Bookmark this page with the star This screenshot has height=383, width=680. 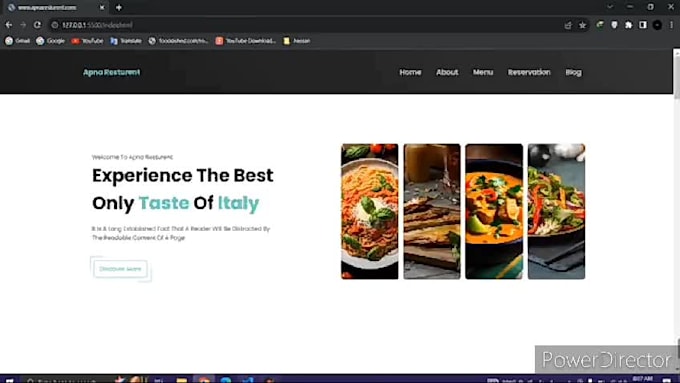click(x=582, y=25)
